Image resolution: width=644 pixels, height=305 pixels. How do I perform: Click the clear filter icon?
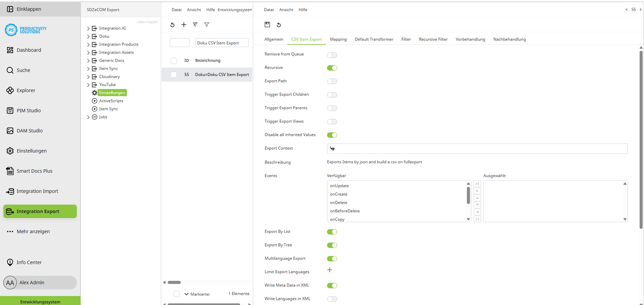(195, 24)
